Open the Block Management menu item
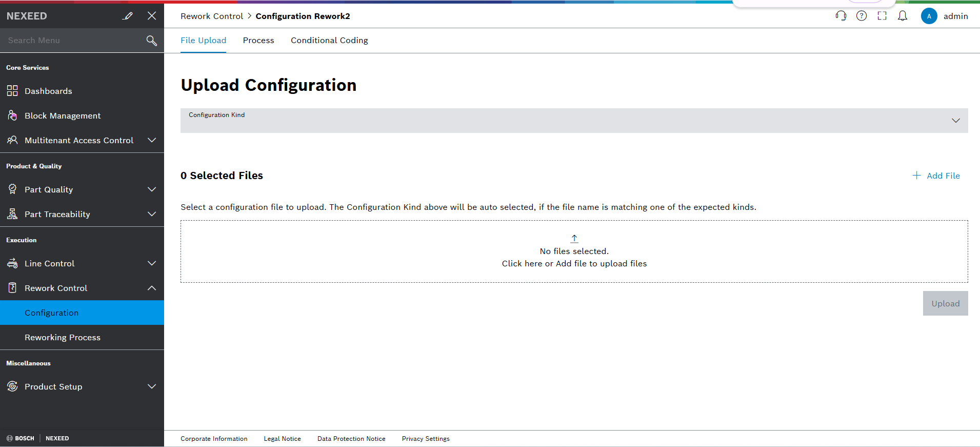The height and width of the screenshot is (447, 980). (x=82, y=115)
